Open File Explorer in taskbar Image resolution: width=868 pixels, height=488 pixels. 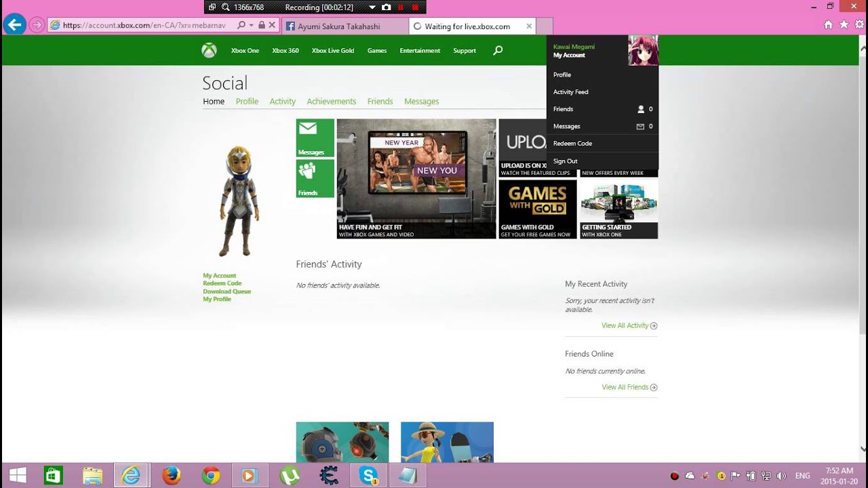pos(93,476)
